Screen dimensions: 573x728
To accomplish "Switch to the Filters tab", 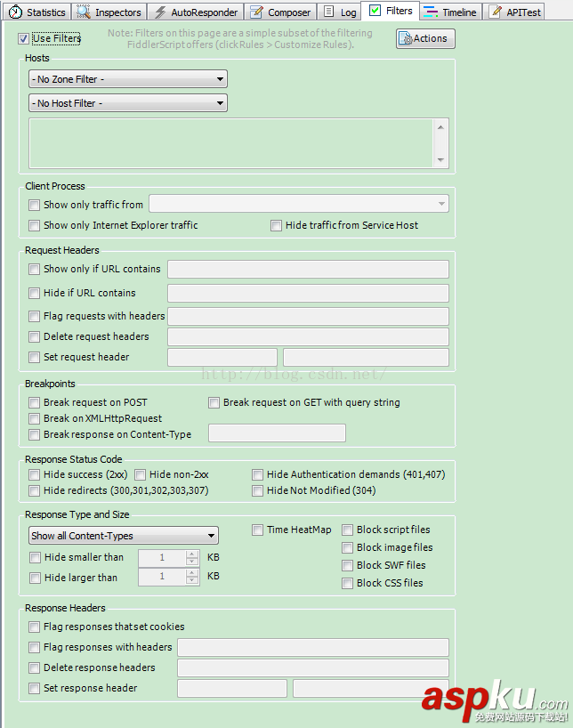I will [391, 12].
